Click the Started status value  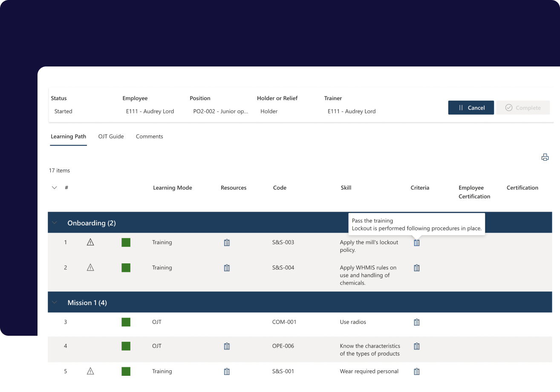point(63,111)
